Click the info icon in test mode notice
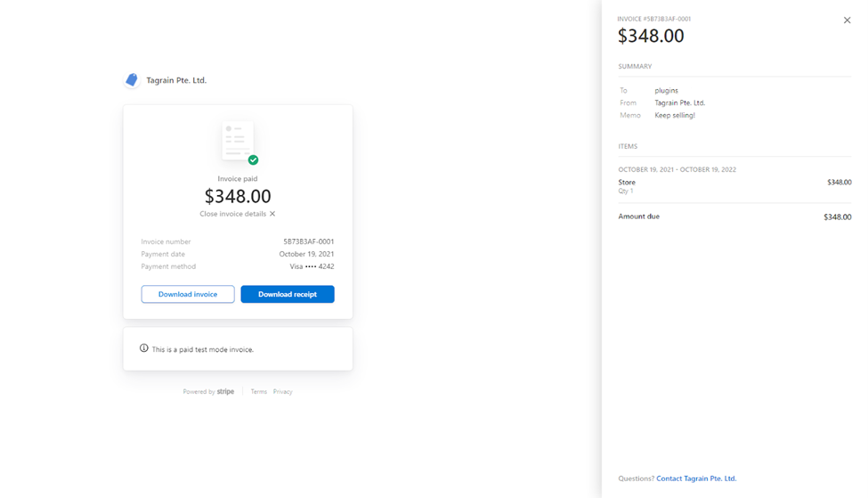868x498 pixels. click(144, 348)
